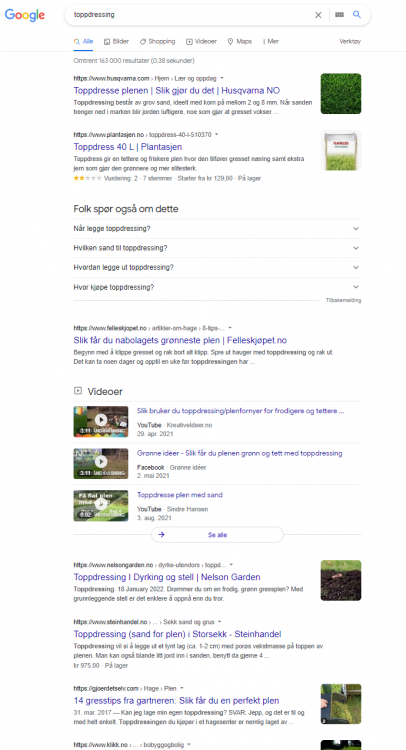Screen dimensions: 406x750
Task: Click the Husqvarna green grass thumbnail
Action: (x=341, y=94)
